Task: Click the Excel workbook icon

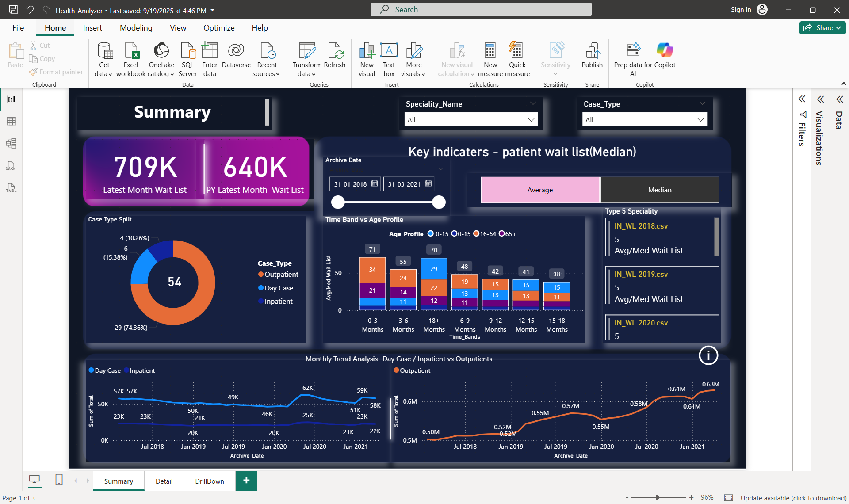Action: (x=131, y=59)
